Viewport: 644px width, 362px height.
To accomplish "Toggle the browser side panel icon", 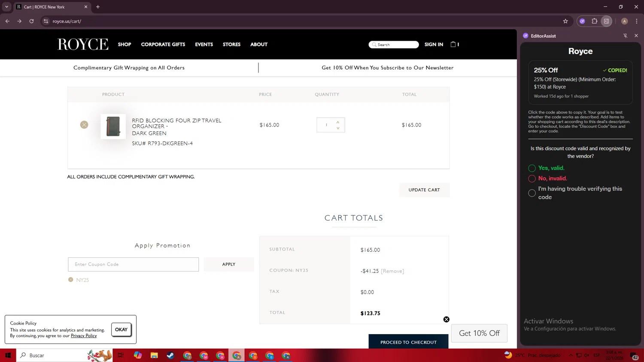I will (606, 21).
